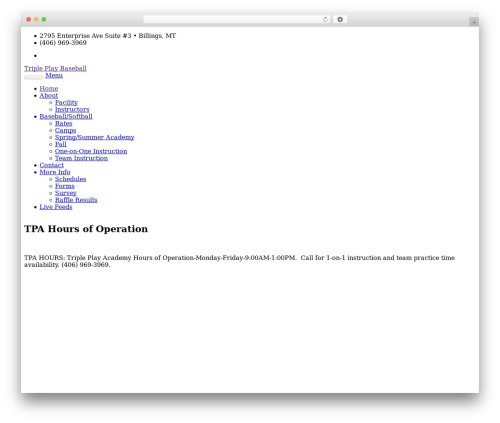Go to the Camps link

coord(66,130)
